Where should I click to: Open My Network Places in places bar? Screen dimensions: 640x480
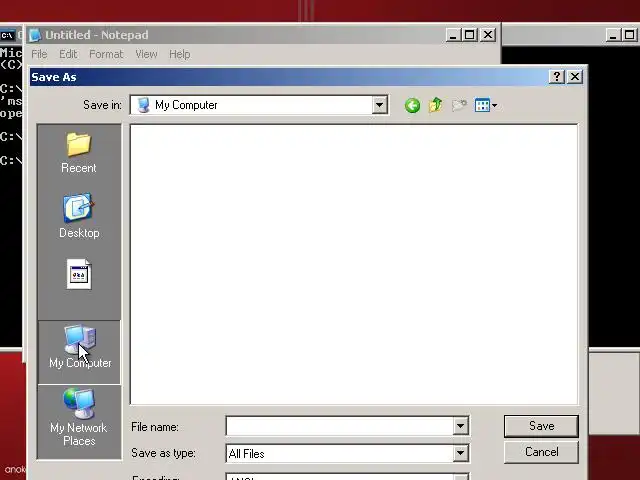click(79, 418)
